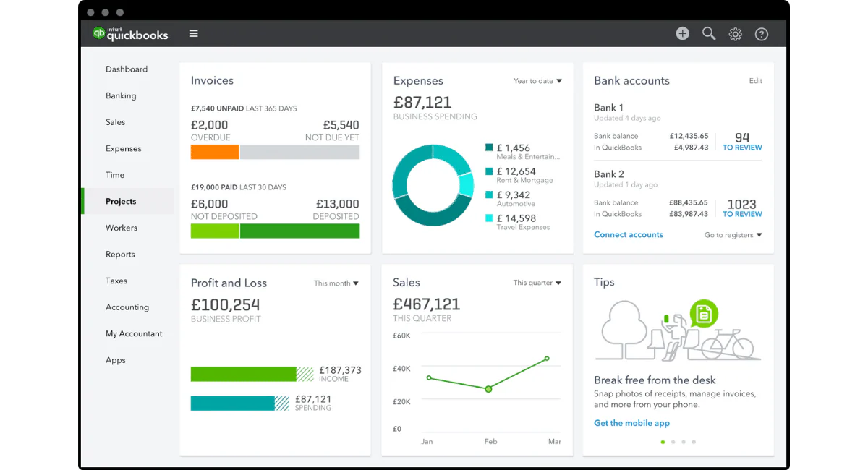Click the QuickBooks logo
Image resolution: width=868 pixels, height=470 pixels.
pos(130,33)
